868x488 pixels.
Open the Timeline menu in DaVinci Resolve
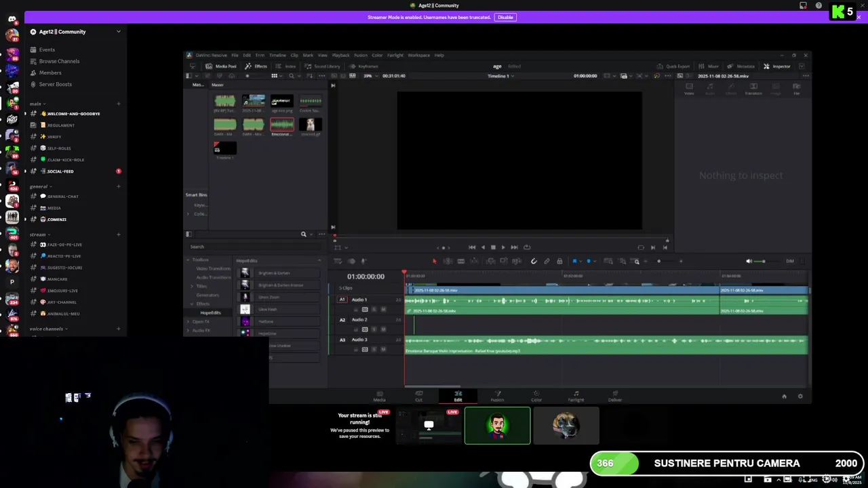pyautogui.click(x=277, y=55)
